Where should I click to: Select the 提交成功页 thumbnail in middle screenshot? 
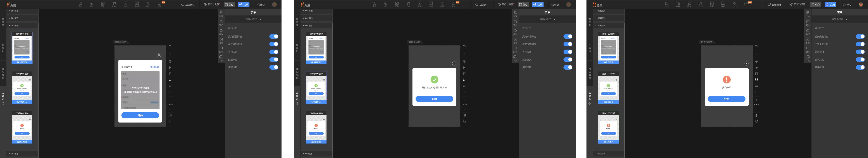316,87
